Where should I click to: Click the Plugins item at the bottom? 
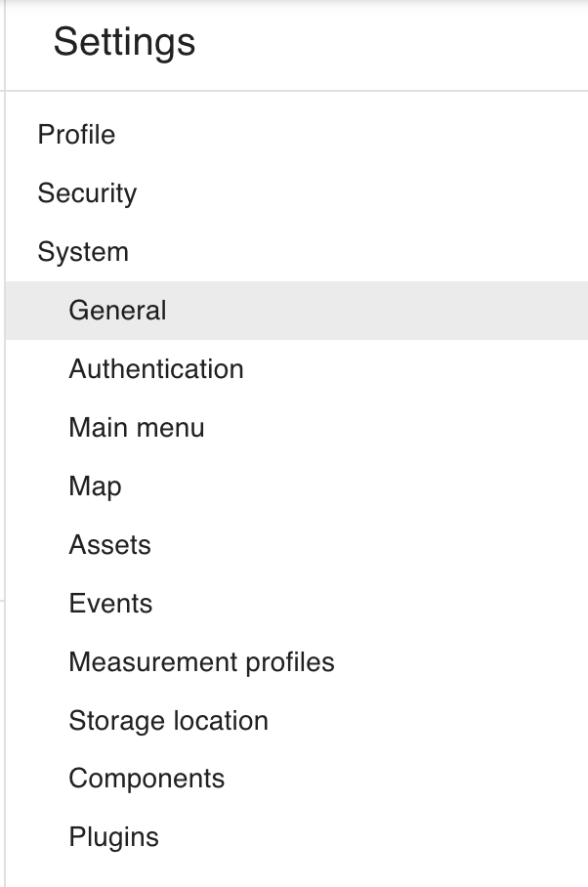(113, 837)
